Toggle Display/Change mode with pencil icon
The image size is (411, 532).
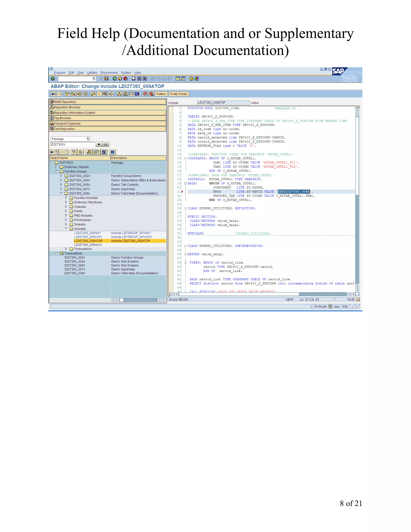tap(67, 94)
